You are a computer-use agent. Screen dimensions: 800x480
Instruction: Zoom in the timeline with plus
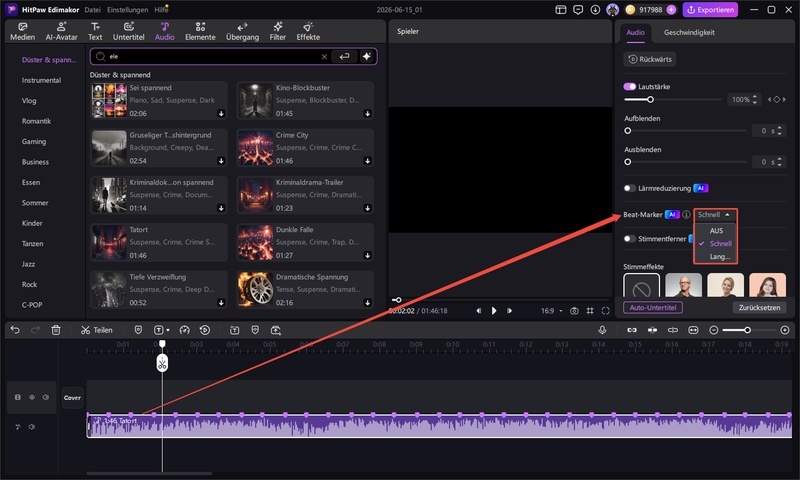pos(785,331)
